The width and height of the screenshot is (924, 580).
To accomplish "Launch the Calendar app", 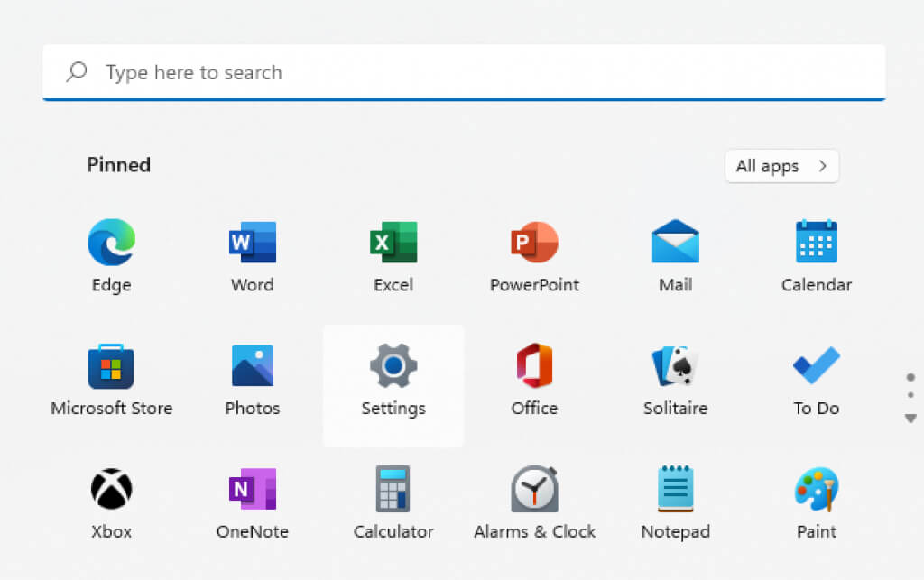I will pyautogui.click(x=816, y=243).
